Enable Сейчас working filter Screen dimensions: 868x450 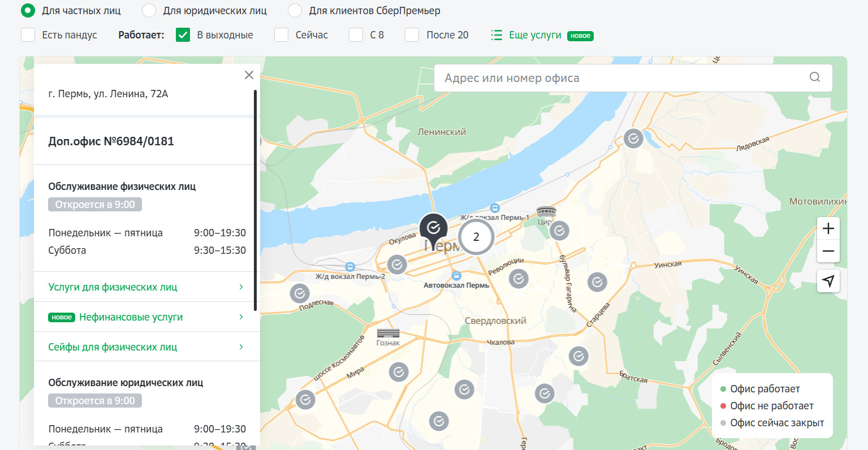click(281, 35)
